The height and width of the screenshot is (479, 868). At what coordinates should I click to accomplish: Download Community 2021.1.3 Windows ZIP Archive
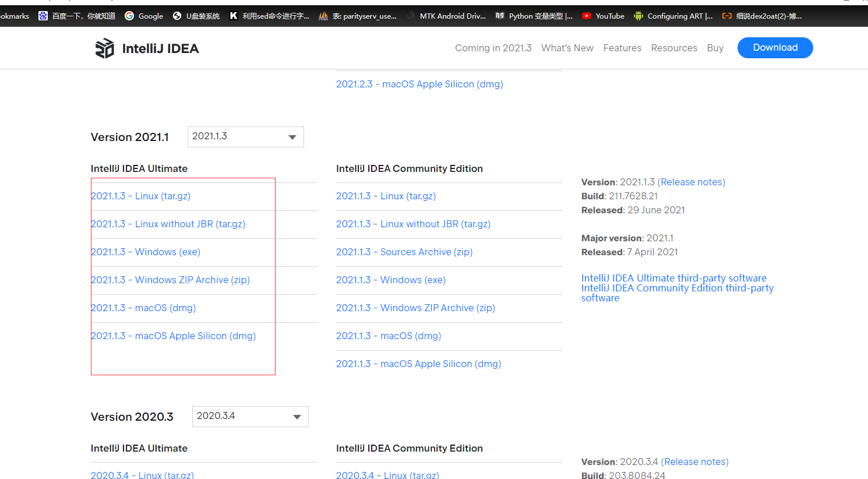pos(415,308)
